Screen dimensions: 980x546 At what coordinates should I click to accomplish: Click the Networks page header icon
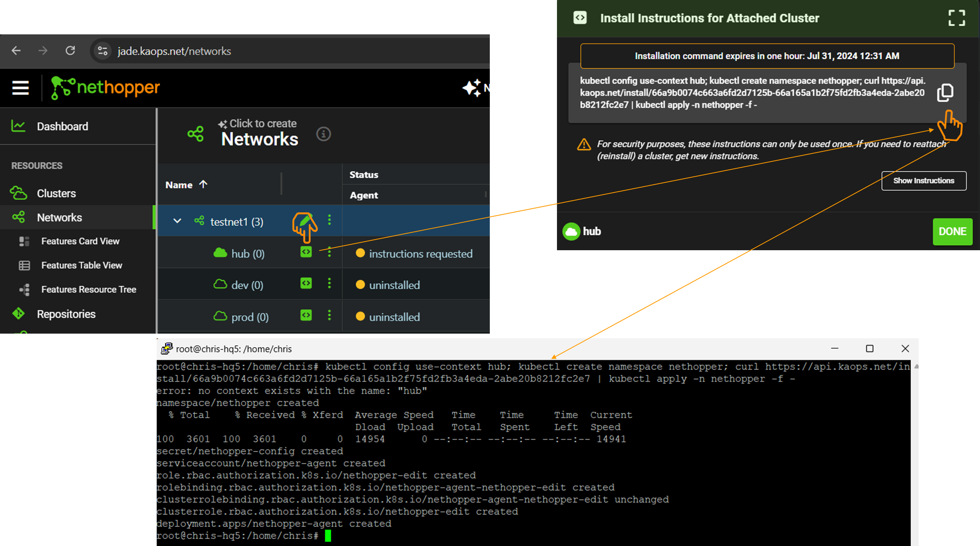coord(195,134)
